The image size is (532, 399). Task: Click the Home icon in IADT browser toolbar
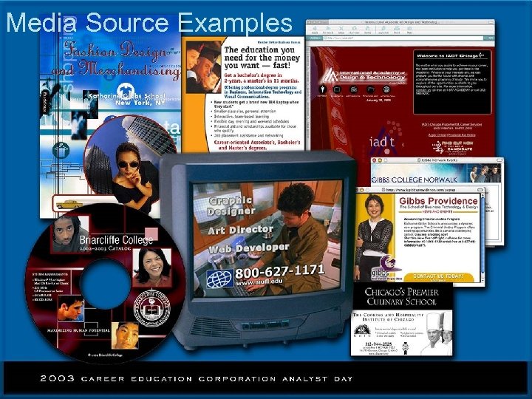[367, 30]
